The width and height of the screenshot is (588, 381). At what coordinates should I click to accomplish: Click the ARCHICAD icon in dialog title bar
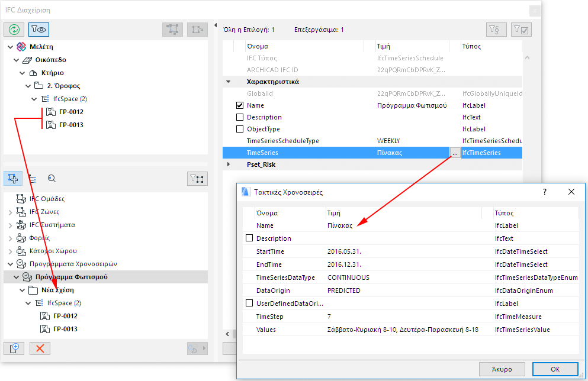245,192
